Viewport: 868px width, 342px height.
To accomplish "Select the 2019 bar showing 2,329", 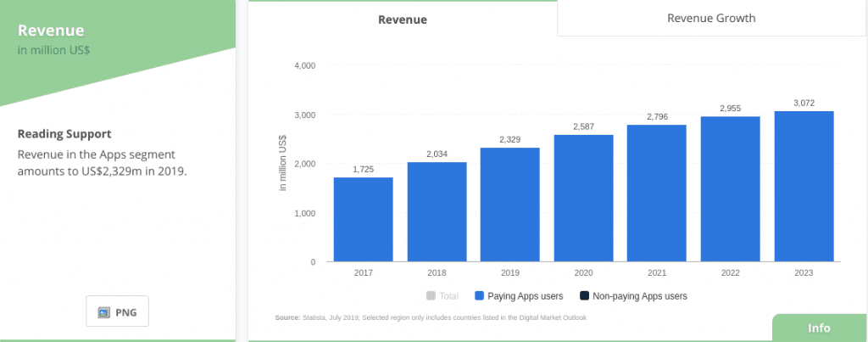I will point(509,205).
